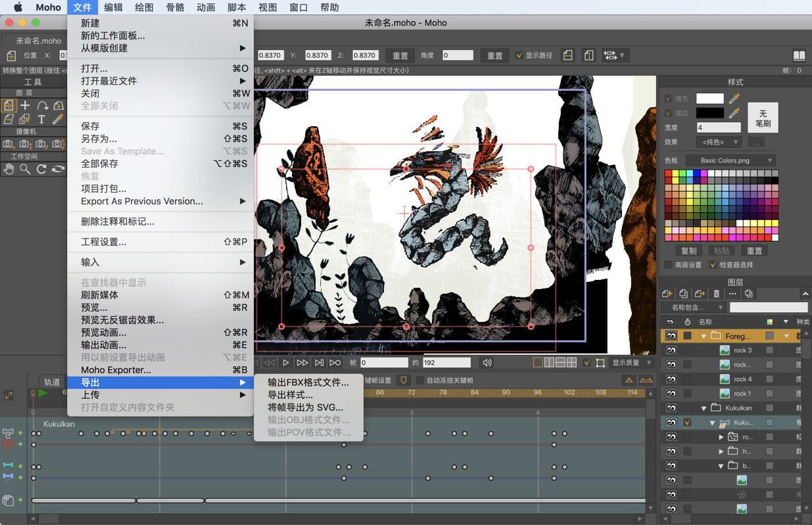Click the New Layer icon in the Layers panel
The image size is (812, 525).
[667, 294]
